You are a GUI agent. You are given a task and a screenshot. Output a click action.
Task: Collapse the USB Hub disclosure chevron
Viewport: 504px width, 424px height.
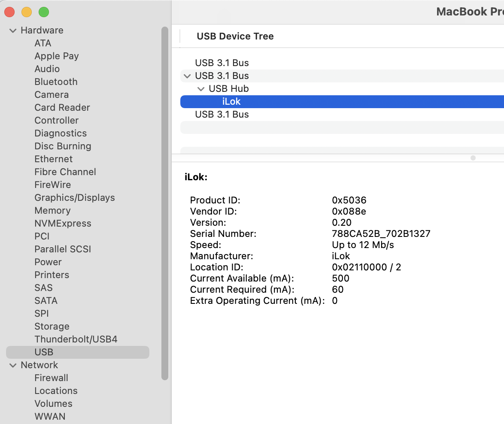tap(201, 89)
